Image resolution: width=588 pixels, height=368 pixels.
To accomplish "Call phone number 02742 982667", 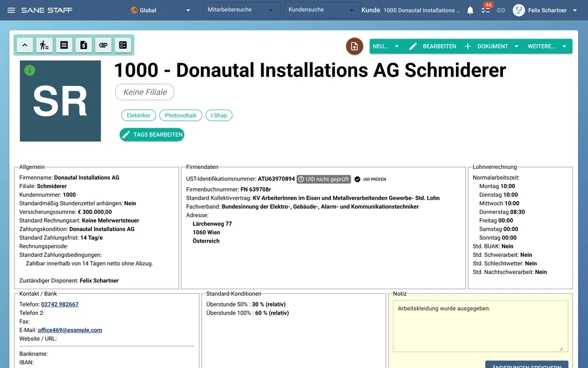I will 60,304.
